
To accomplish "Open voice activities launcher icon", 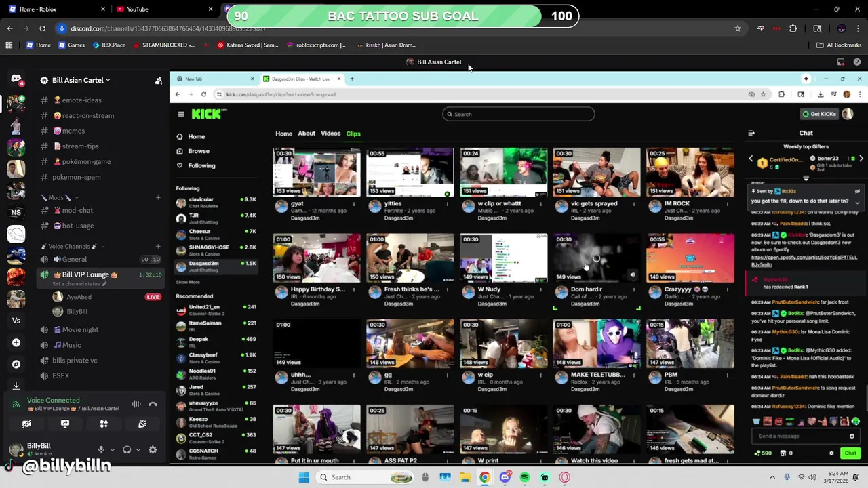I will pyautogui.click(x=104, y=424).
